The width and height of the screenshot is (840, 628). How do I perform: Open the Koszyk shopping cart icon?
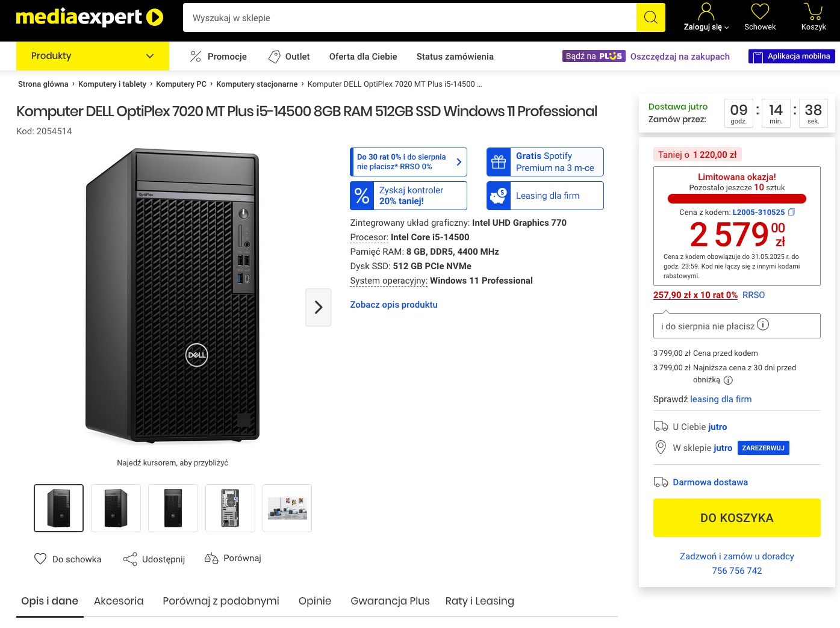(x=813, y=11)
